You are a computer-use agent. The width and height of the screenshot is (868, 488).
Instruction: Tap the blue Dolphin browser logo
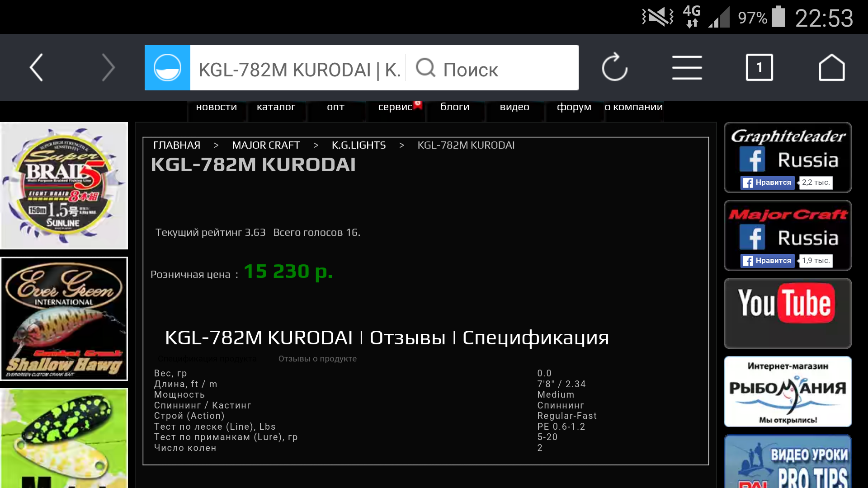coord(167,68)
